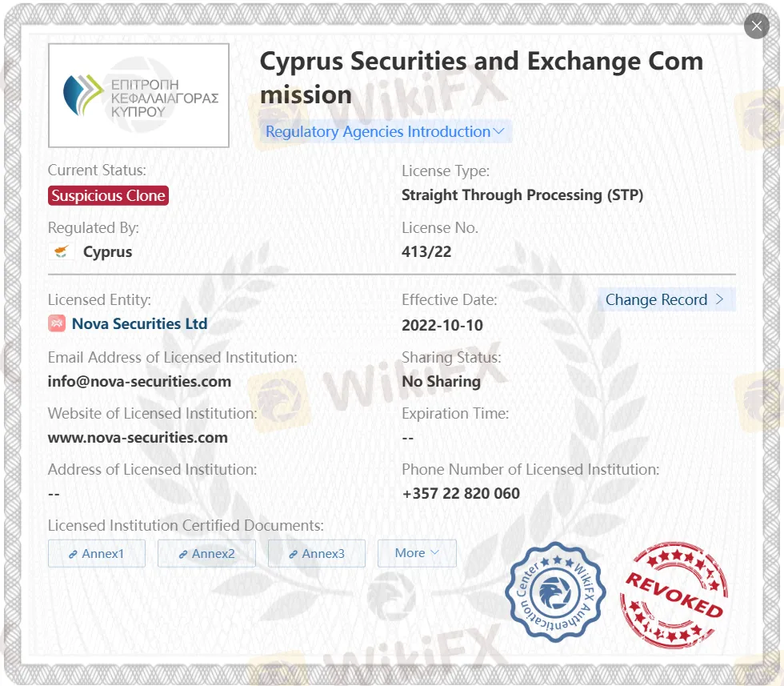Click the link icon on Annex3
This screenshot has width=784, height=686.
293,555
